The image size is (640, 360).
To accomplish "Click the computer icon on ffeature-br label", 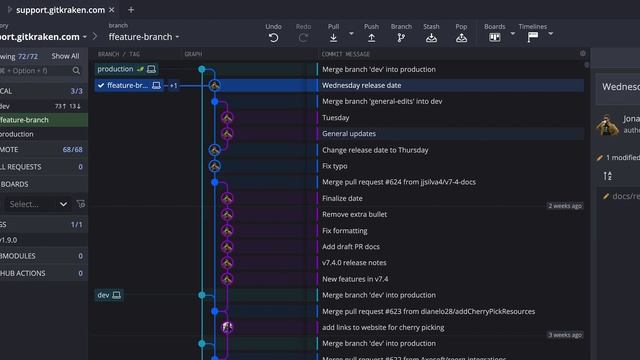I will click(156, 85).
